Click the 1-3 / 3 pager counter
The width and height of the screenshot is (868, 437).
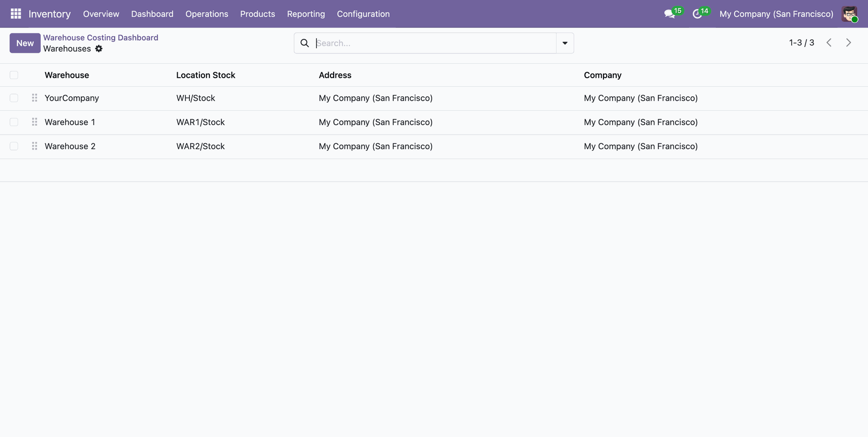coord(802,42)
